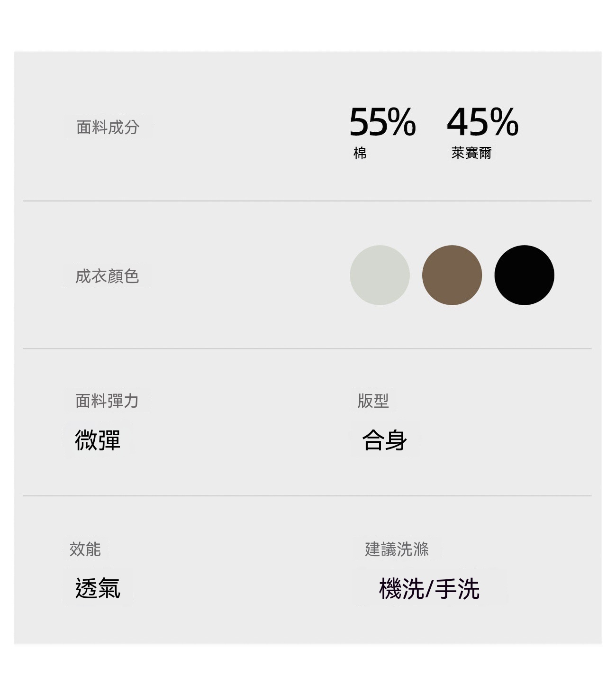Click the divider above 效能 section
This screenshot has width=616, height=695.
(x=307, y=495)
